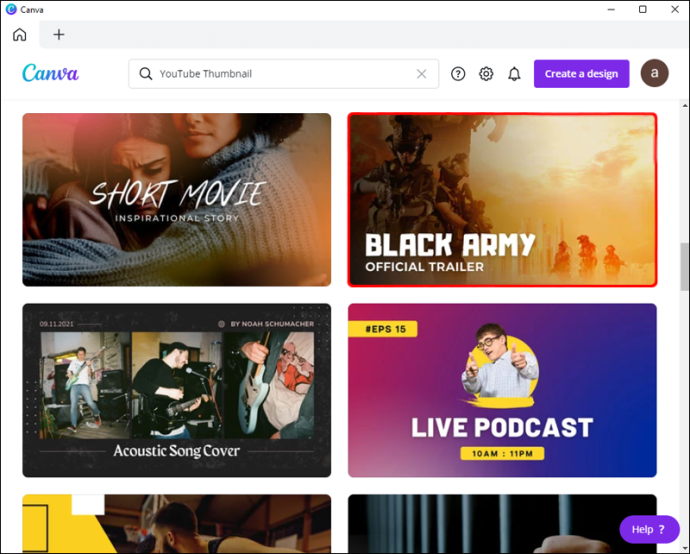Select the Short Movie template thumbnail

176,200
